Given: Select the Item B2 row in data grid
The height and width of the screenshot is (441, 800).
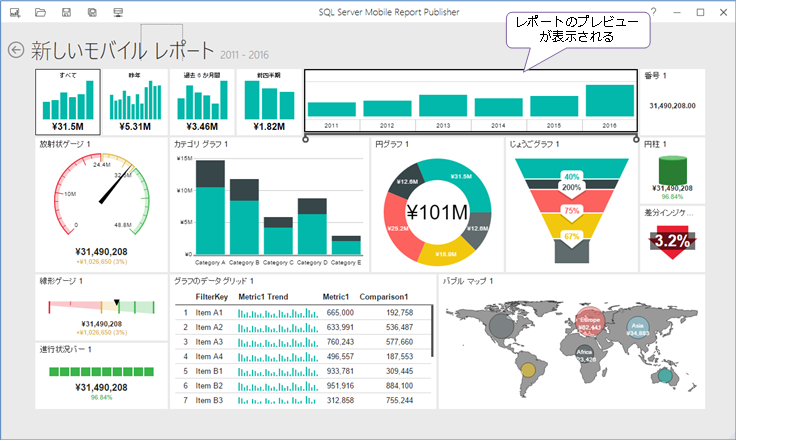Looking at the screenshot, I should pyautogui.click(x=303, y=386).
